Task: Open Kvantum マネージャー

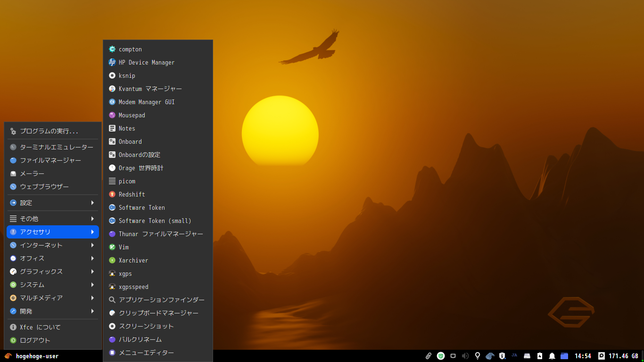Action: 158,89
